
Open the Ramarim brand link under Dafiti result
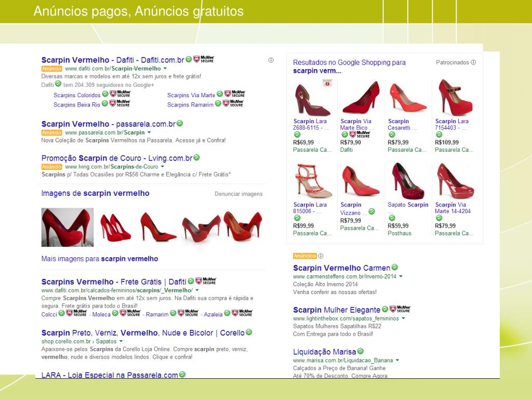point(157,314)
